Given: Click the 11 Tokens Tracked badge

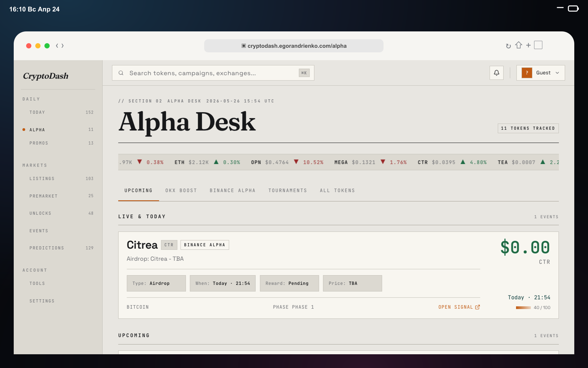Looking at the screenshot, I should click(528, 128).
